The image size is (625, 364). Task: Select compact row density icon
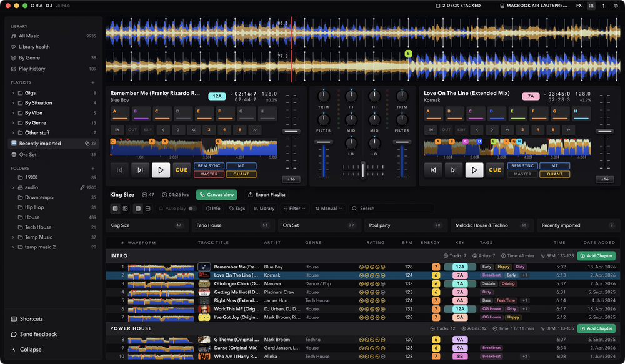click(138, 209)
